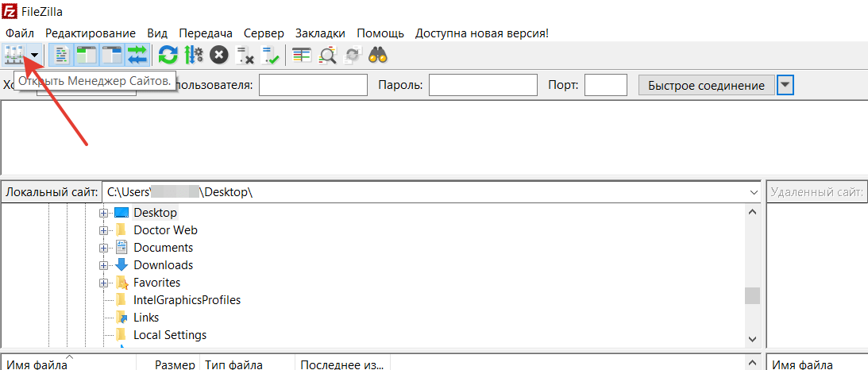Select the Links folder
The height and width of the screenshot is (370, 868).
[146, 318]
